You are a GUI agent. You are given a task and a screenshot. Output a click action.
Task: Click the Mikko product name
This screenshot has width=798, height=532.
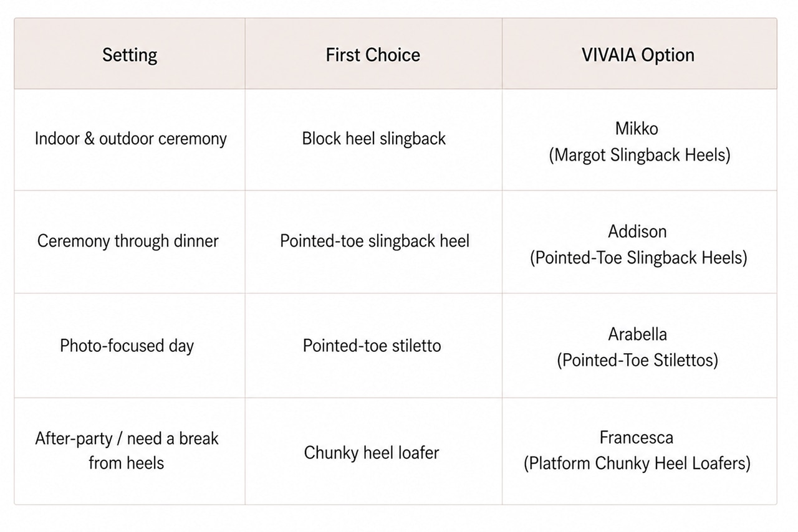coord(637,128)
